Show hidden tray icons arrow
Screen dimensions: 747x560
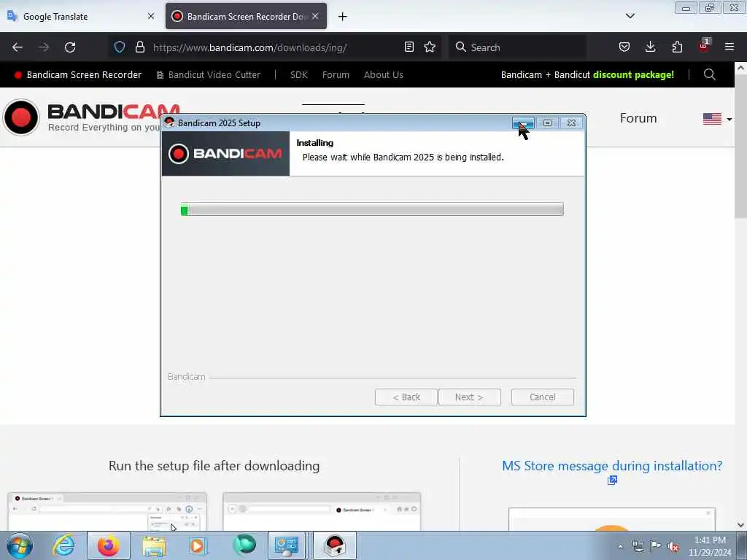click(620, 547)
